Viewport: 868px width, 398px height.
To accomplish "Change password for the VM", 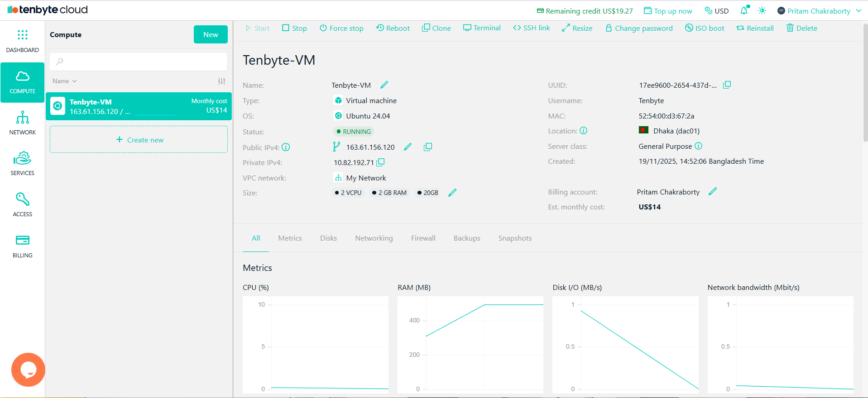I will pos(639,28).
